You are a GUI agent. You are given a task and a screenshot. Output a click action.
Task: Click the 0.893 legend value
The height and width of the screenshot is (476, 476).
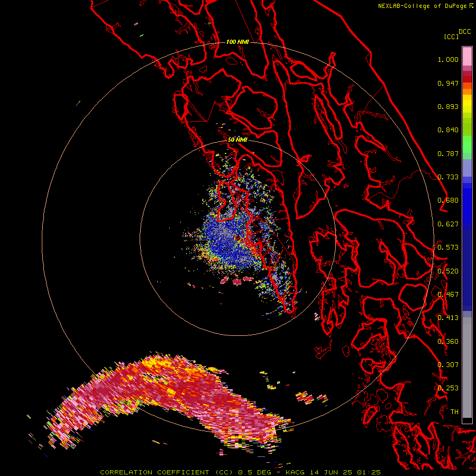pos(448,106)
